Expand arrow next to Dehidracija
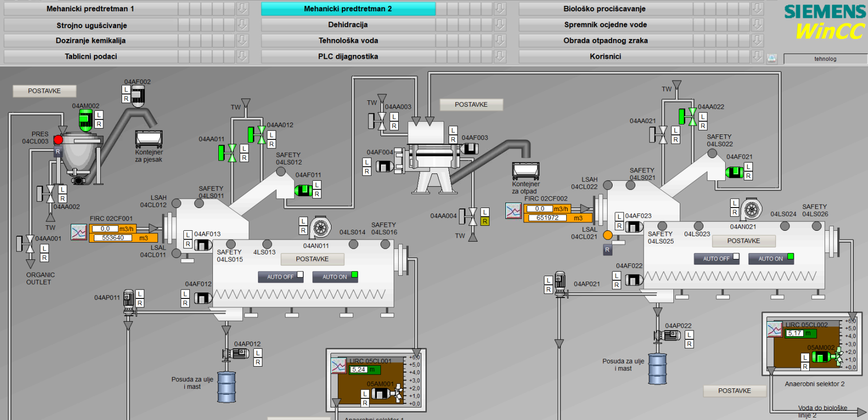The image size is (868, 420). [x=500, y=25]
